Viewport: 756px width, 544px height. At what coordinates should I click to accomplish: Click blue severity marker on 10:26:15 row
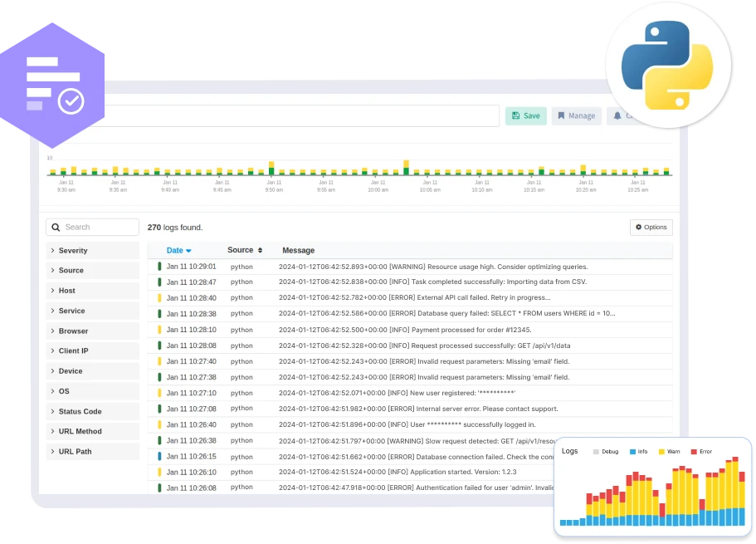[x=159, y=456]
